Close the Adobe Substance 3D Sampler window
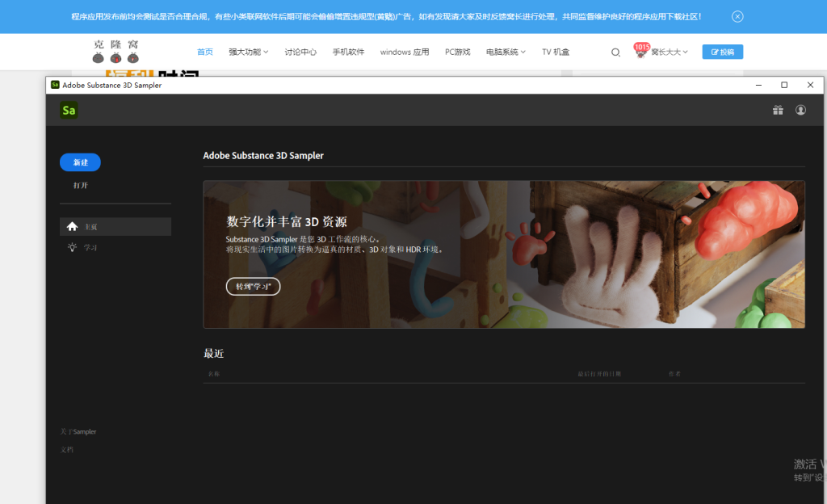Image resolution: width=827 pixels, height=504 pixels. pyautogui.click(x=810, y=85)
